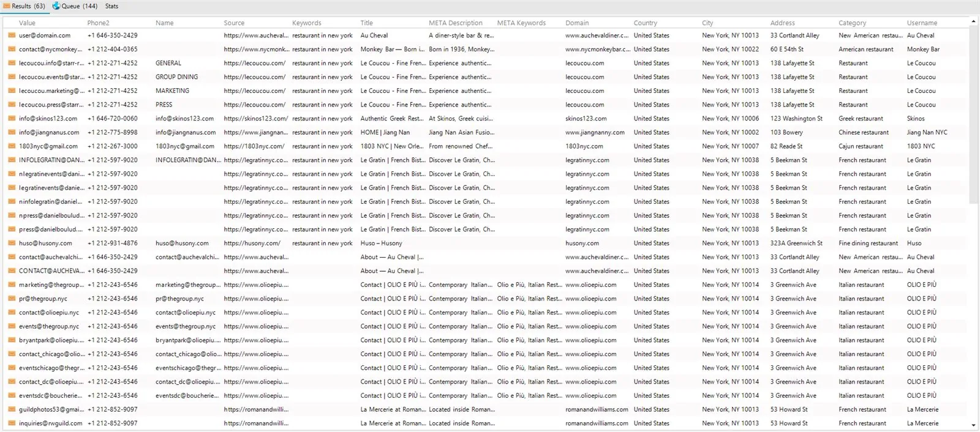Click envelope icon next to contact@olioepiu.nyc
The height and width of the screenshot is (432, 980).
[12, 312]
